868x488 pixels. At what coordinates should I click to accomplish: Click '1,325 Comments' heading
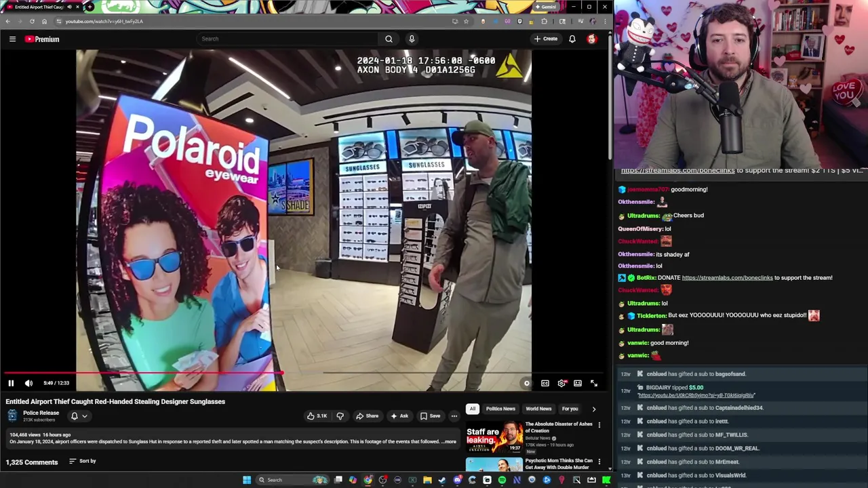coord(32,462)
